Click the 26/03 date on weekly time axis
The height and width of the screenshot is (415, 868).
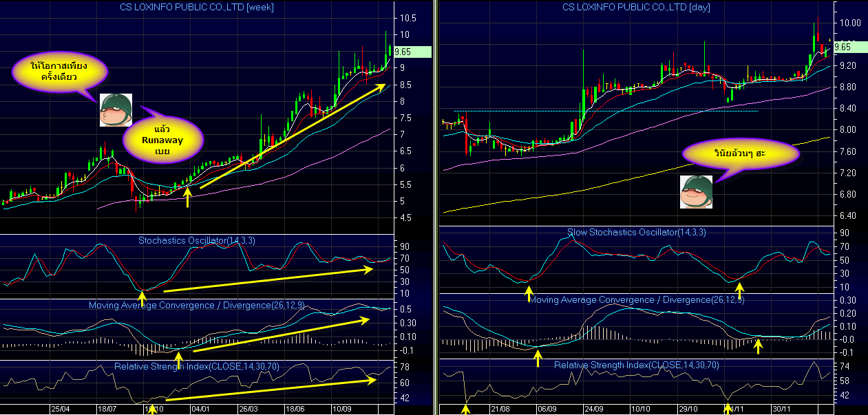pyautogui.click(x=247, y=408)
